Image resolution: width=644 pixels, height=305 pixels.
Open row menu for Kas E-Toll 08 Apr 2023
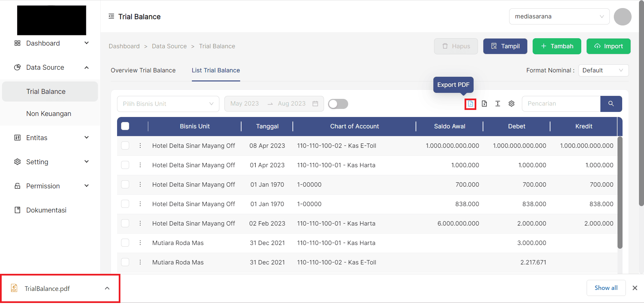tap(140, 146)
